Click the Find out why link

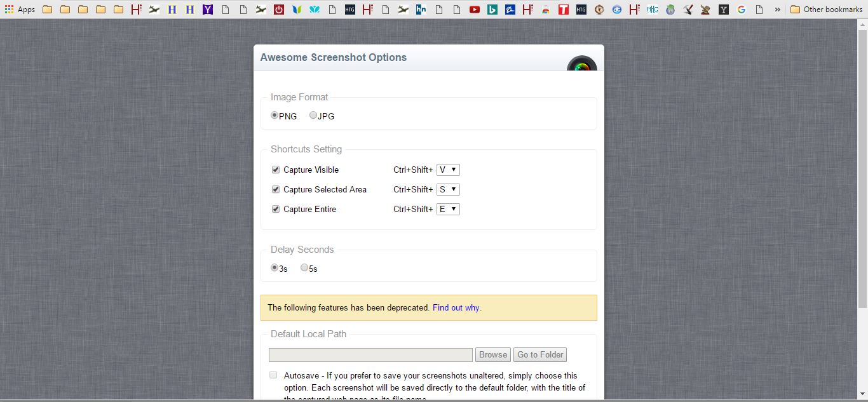click(456, 307)
